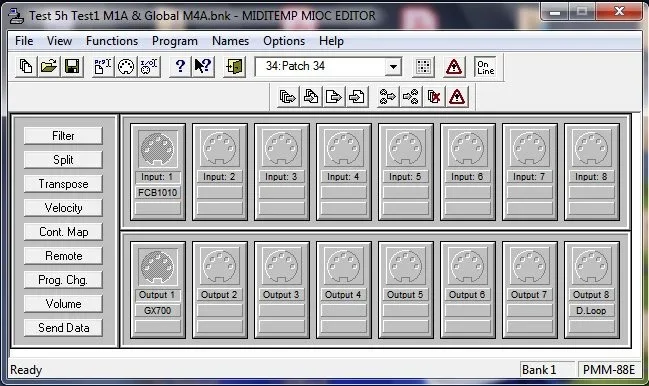The width and height of the screenshot is (649, 386).
Task: Select the Output 8 MIDI connector icon
Action: (x=592, y=267)
